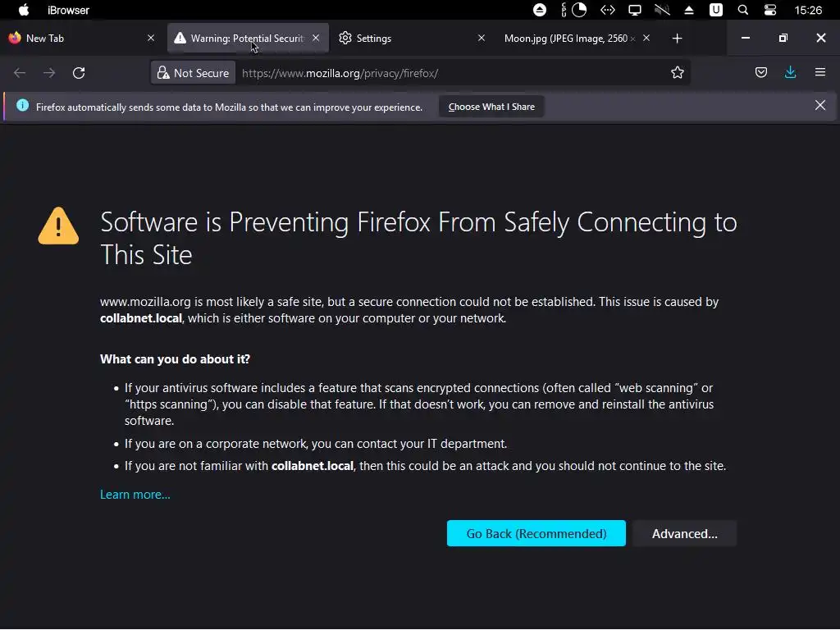
Task: Click Go Back (Recommended) button
Action: [x=536, y=534]
